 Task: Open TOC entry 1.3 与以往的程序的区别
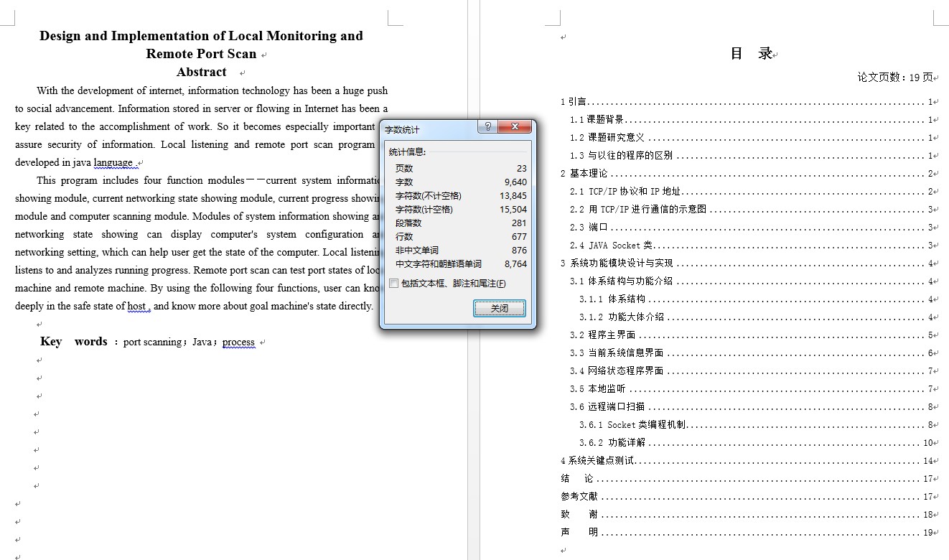(752, 156)
